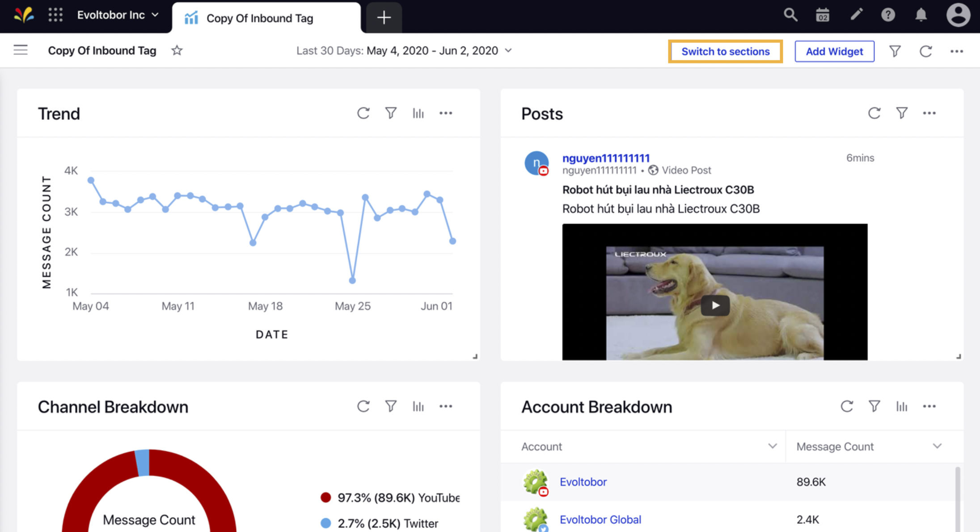Open the dashboard filter funnel icon
This screenshot has width=980, height=532.
[x=895, y=51]
